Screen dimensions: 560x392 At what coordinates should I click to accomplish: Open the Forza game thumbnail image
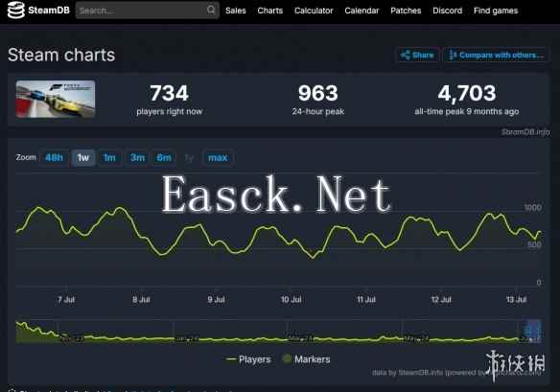[x=56, y=99]
